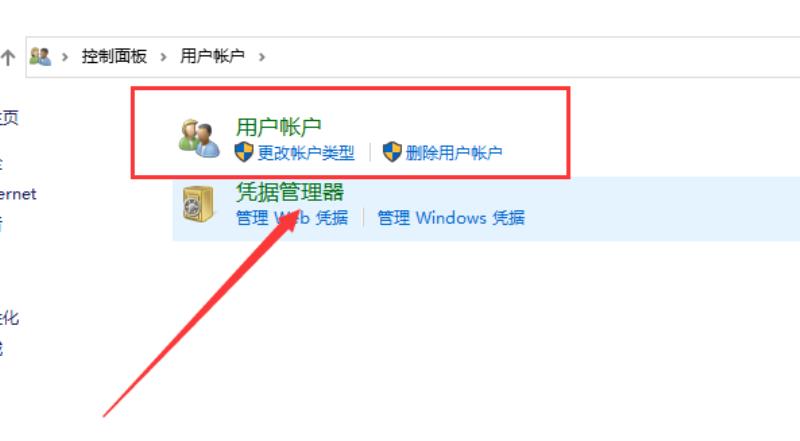The image size is (800, 441).
Task: Open the 管理 Web 凭据 link
Action: 292,218
